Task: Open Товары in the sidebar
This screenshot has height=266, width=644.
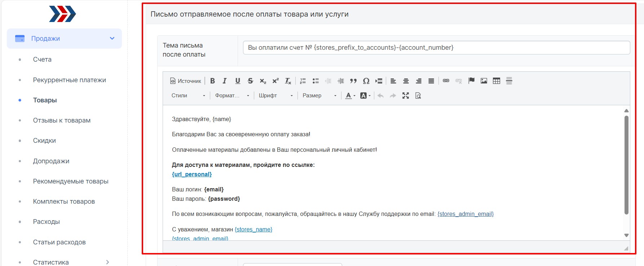Action: click(x=45, y=100)
